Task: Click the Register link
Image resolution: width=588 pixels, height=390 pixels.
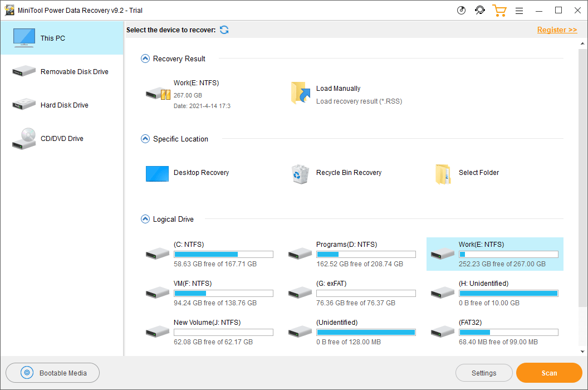Action: [x=557, y=30]
